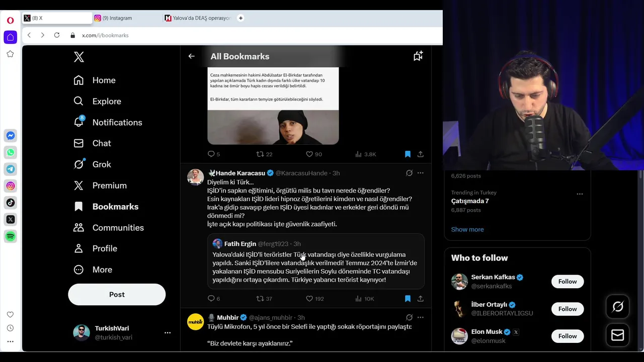Open X panel in Opera sidebar
This screenshot has width=644, height=362.
click(10, 219)
